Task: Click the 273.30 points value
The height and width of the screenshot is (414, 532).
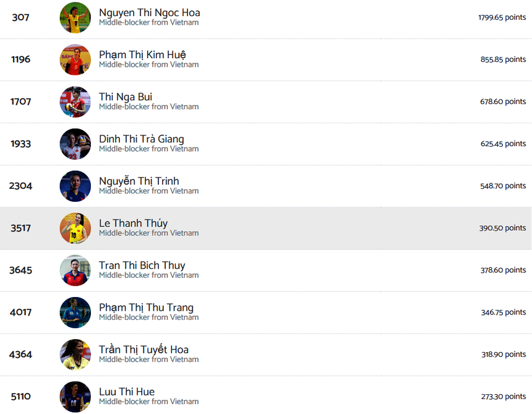Action: [503, 397]
